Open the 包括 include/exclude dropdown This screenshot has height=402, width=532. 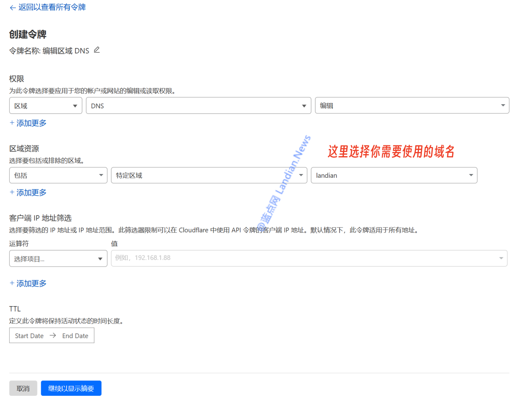(x=58, y=175)
